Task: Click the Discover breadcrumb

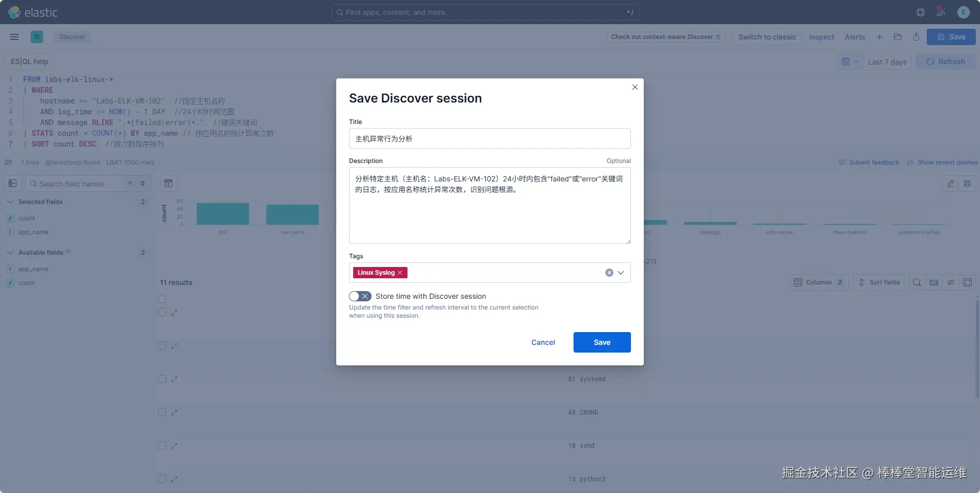Action: (72, 37)
